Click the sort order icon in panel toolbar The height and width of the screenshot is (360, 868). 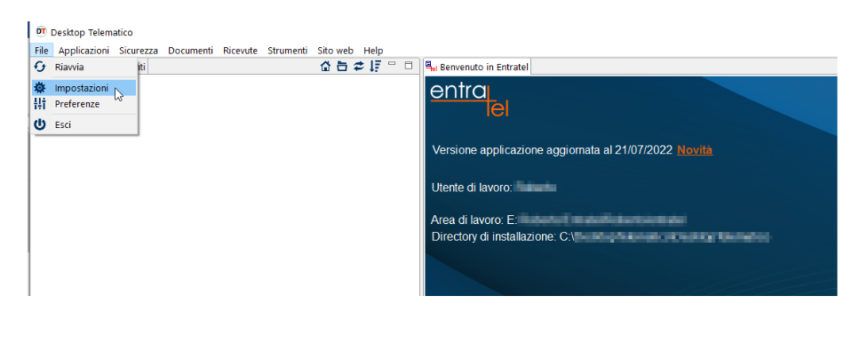375,67
